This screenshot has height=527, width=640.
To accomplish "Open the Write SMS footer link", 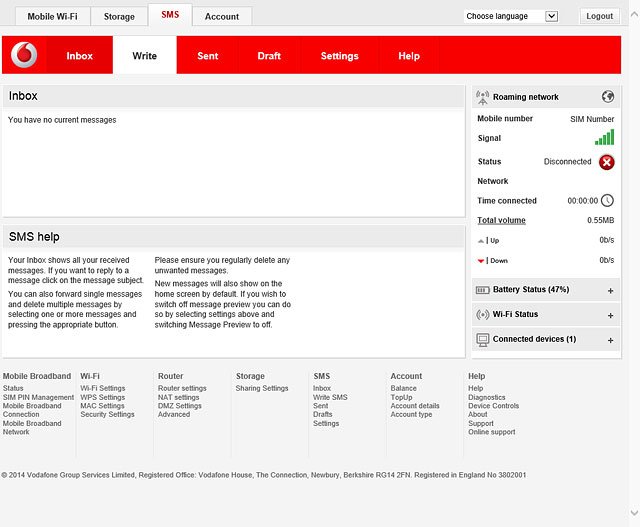I will tap(330, 397).
